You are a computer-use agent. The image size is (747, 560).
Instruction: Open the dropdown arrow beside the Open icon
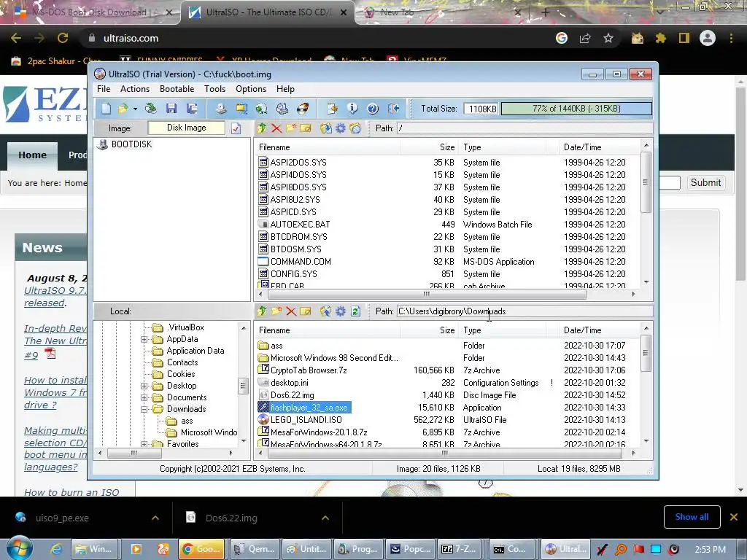click(135, 109)
